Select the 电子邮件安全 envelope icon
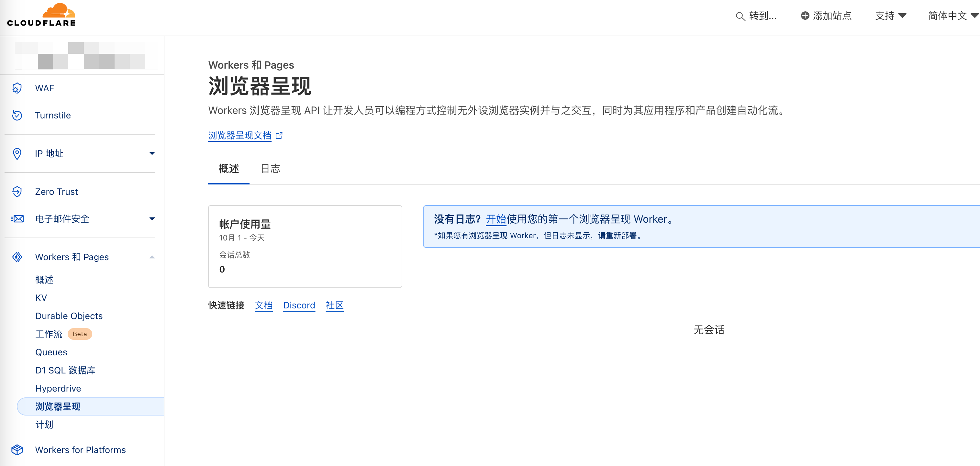This screenshot has width=980, height=466. (17, 219)
